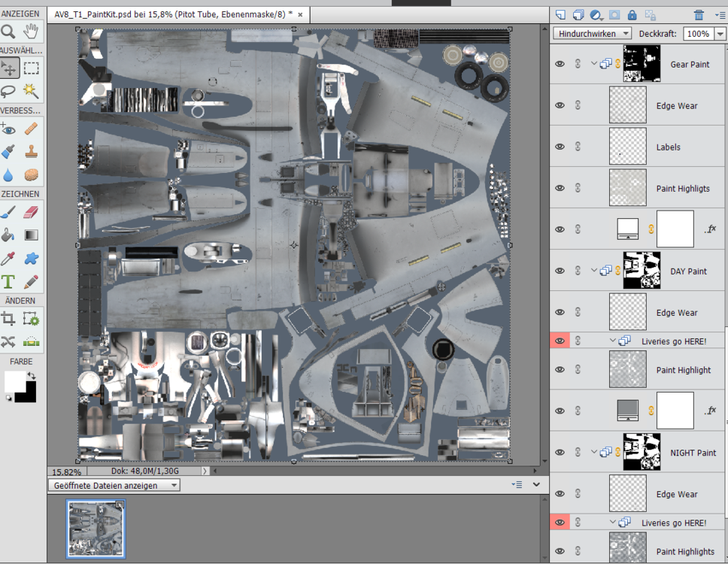Hide the Gear Paint layer group

click(x=560, y=65)
